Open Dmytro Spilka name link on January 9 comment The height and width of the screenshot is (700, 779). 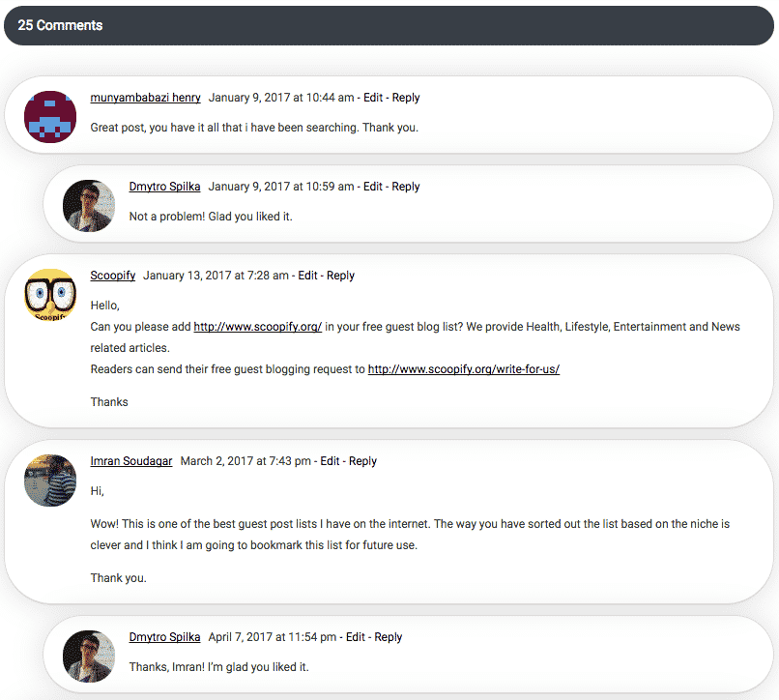point(165,187)
